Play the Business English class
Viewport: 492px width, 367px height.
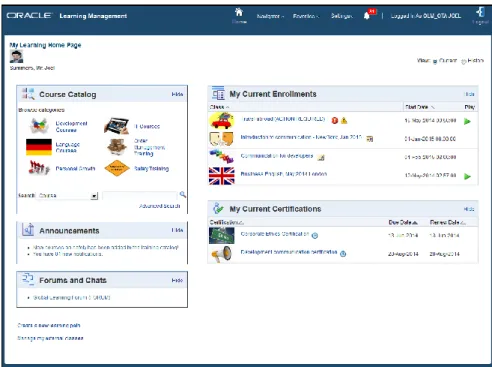[x=467, y=176]
